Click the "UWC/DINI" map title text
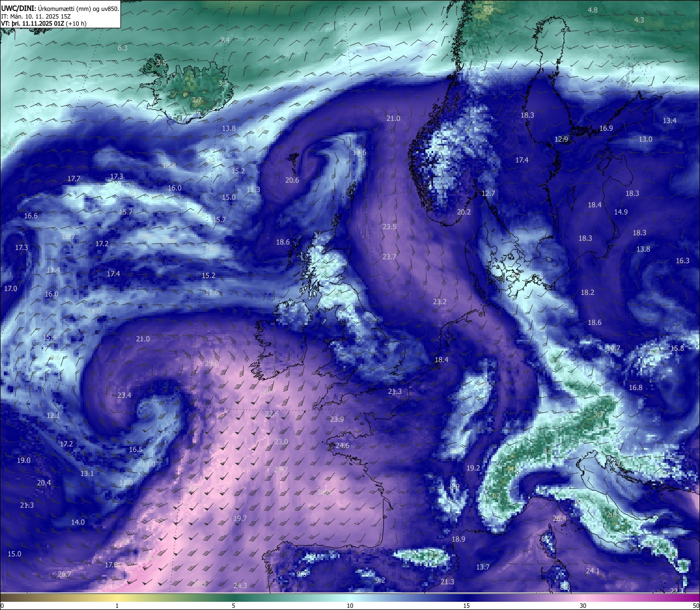This screenshot has width=700, height=610. click(18, 9)
